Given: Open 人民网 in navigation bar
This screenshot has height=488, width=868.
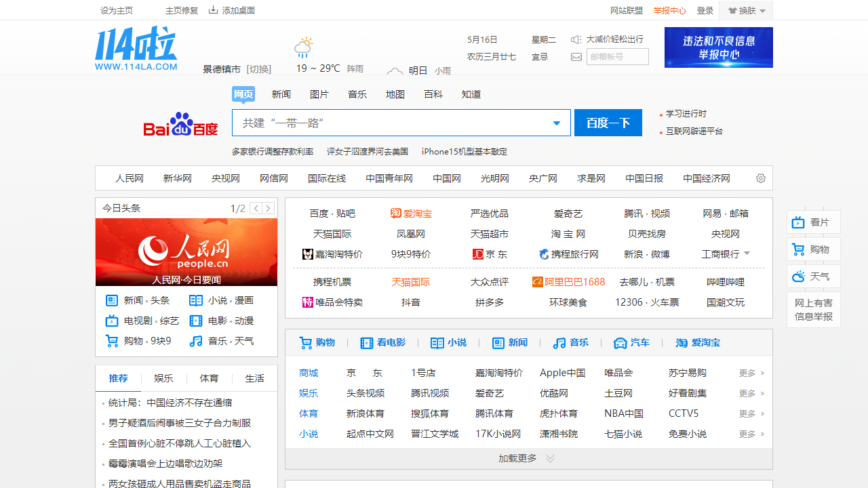Looking at the screenshot, I should click(130, 178).
